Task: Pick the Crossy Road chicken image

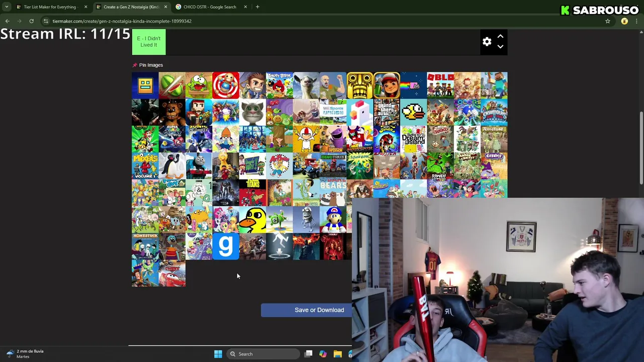Action: coord(360,112)
